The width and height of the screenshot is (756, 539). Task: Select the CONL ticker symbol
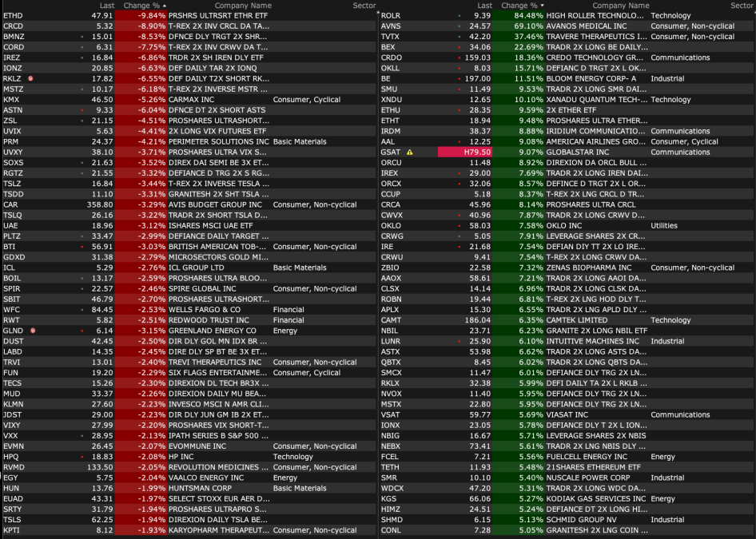click(x=392, y=529)
